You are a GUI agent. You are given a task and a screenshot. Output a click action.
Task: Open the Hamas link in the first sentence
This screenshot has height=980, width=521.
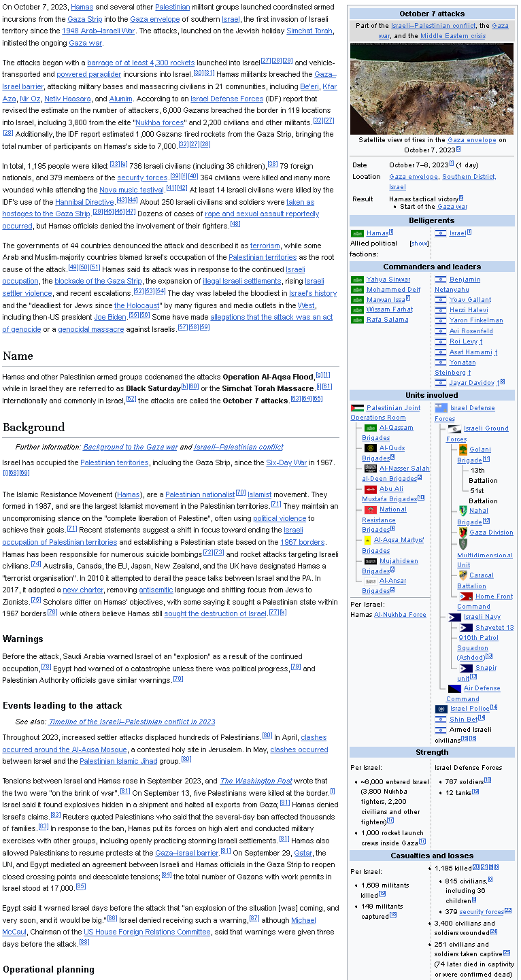coord(82,7)
